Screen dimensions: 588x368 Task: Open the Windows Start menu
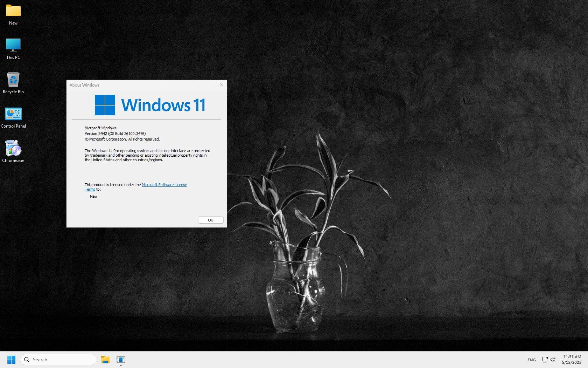tap(11, 360)
